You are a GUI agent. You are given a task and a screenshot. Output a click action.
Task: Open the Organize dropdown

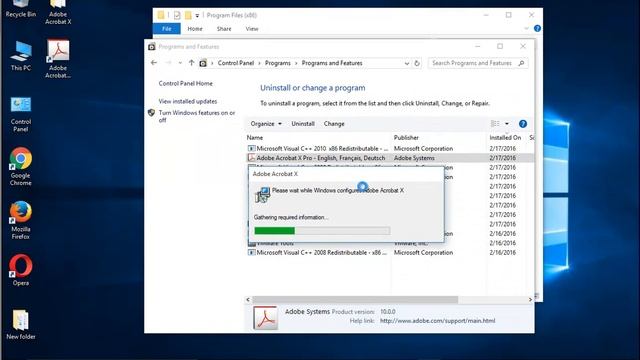pos(266,124)
